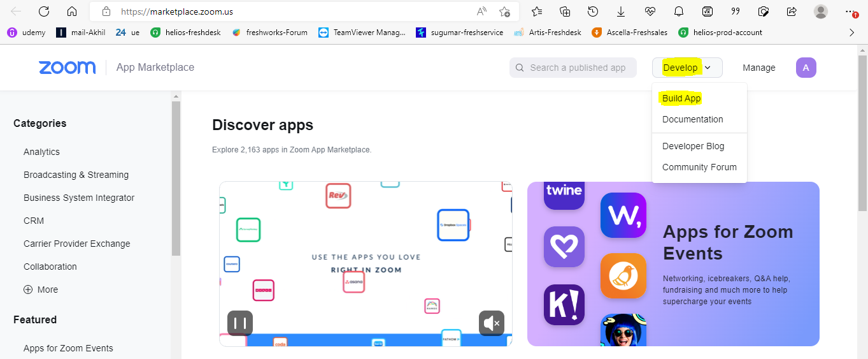The height and width of the screenshot is (359, 868).
Task: Select the CRM category
Action: click(x=34, y=221)
